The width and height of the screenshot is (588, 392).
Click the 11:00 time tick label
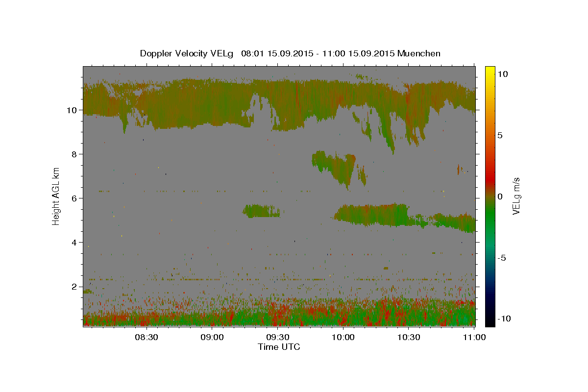(474, 338)
